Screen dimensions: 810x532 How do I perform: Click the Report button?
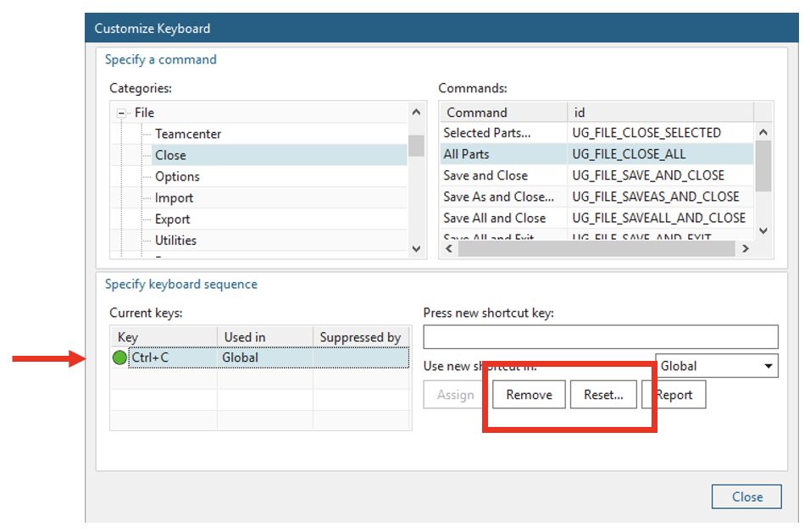674,395
